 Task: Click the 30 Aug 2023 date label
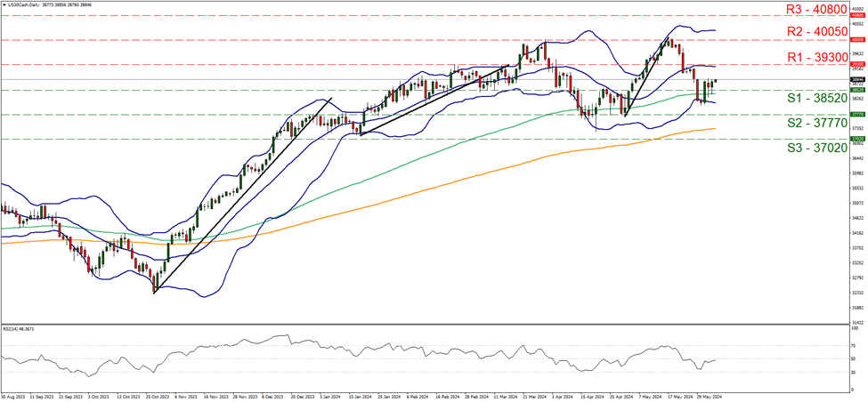[12, 396]
